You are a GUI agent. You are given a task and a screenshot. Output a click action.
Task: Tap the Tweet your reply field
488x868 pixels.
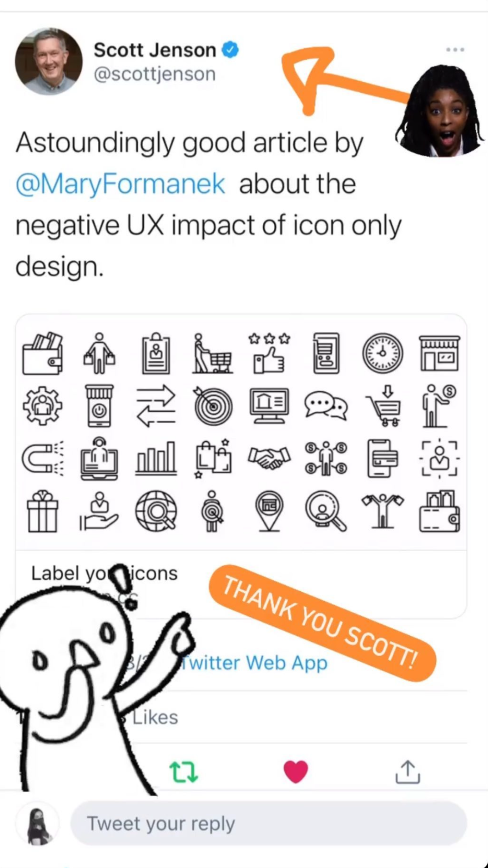tap(268, 823)
